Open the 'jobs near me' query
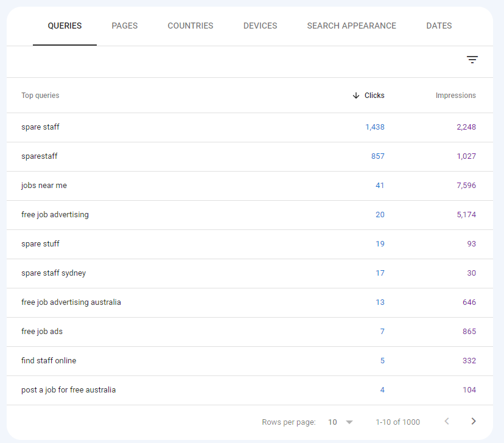 (x=250, y=186)
